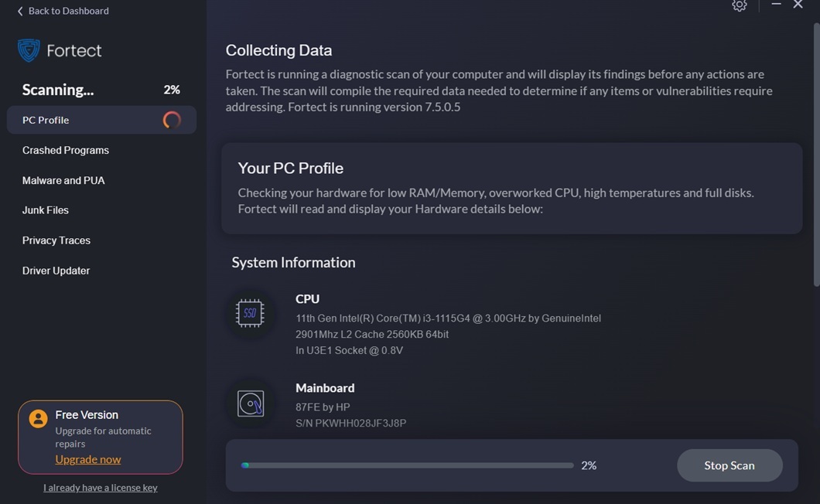Click the System Information heading
820x504 pixels.
[x=293, y=263]
